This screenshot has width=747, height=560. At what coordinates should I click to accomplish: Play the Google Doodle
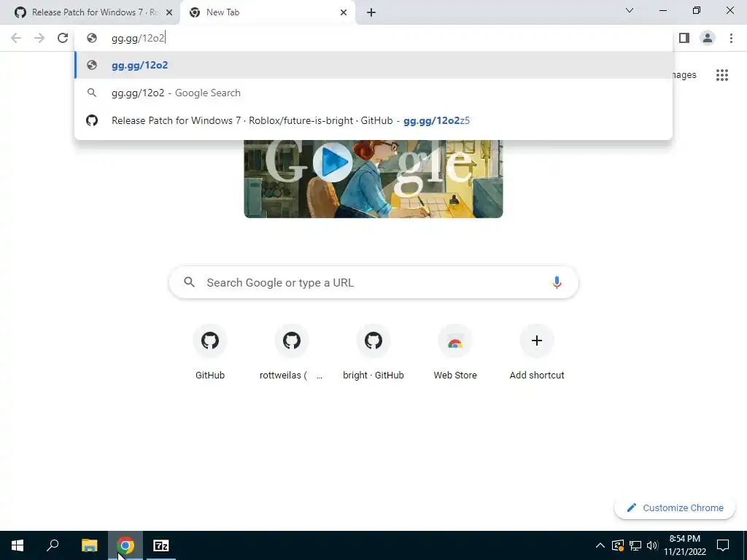333,163
